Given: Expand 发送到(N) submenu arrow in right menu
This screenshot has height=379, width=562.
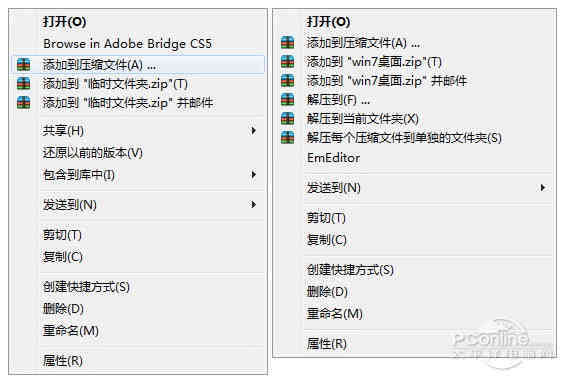Looking at the screenshot, I should (543, 188).
